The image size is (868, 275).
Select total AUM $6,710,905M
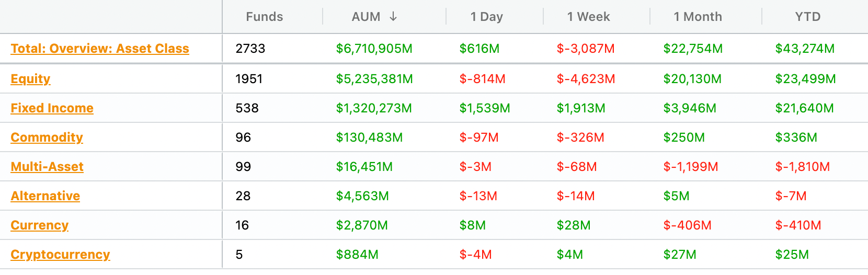point(374,49)
